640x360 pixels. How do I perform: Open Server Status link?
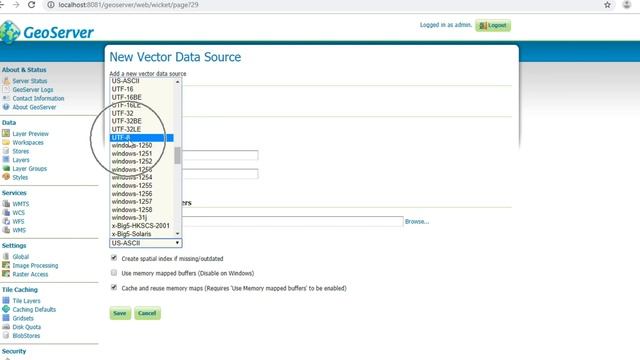click(x=30, y=81)
